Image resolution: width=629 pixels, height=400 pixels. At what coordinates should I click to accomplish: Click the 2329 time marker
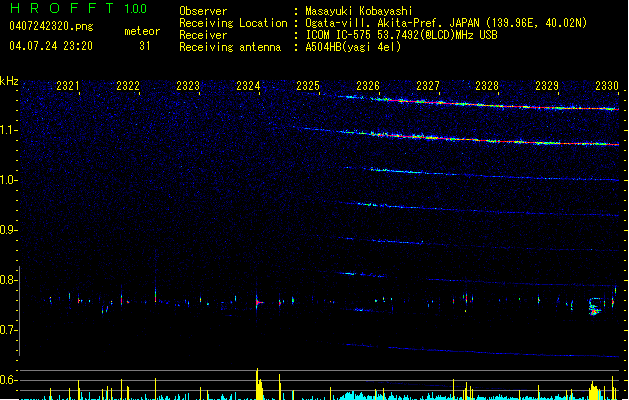point(547,86)
